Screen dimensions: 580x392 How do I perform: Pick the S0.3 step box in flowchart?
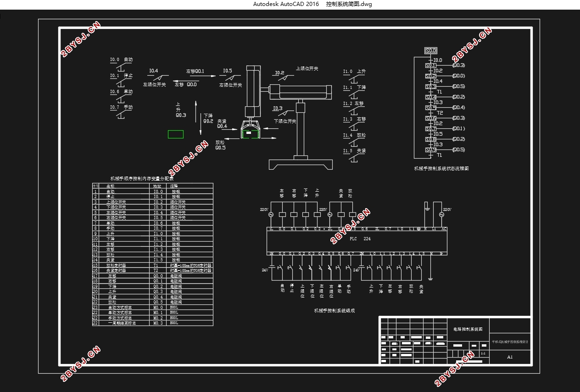point(431,87)
